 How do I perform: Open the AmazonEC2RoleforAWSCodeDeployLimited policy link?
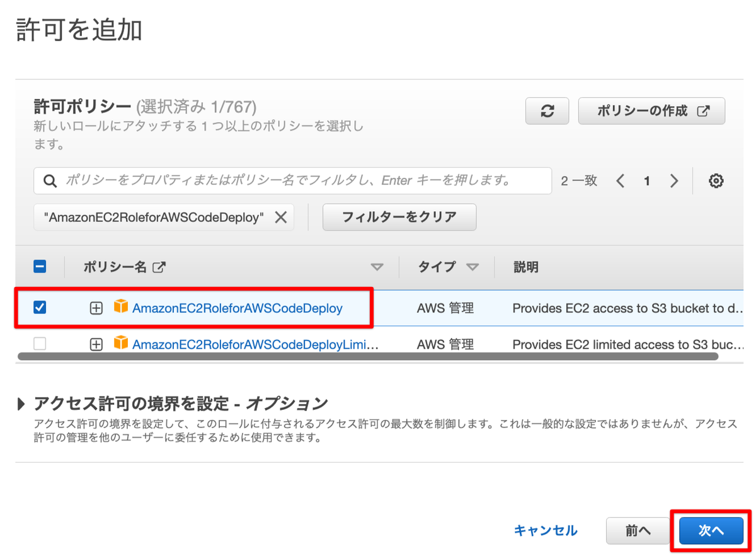(256, 345)
